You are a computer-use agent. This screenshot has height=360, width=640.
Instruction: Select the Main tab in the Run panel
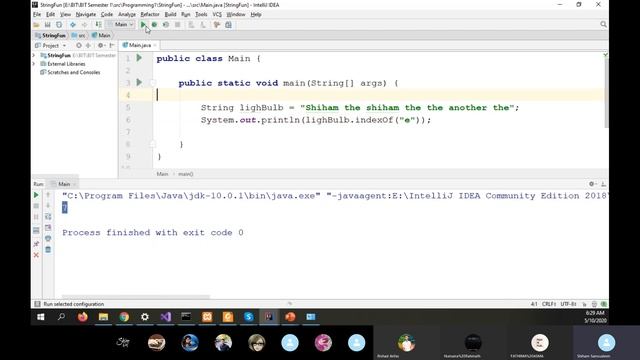coord(64,184)
